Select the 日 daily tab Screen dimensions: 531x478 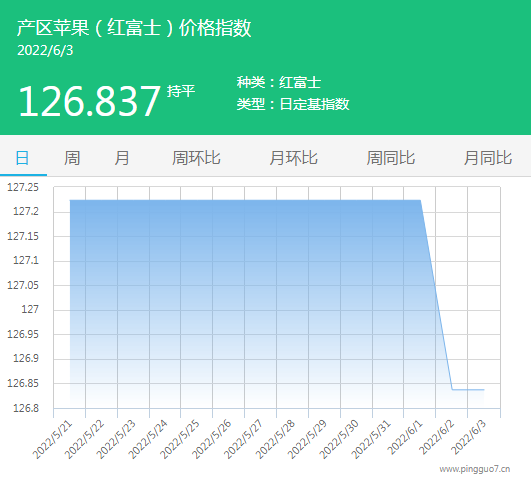[23, 158]
